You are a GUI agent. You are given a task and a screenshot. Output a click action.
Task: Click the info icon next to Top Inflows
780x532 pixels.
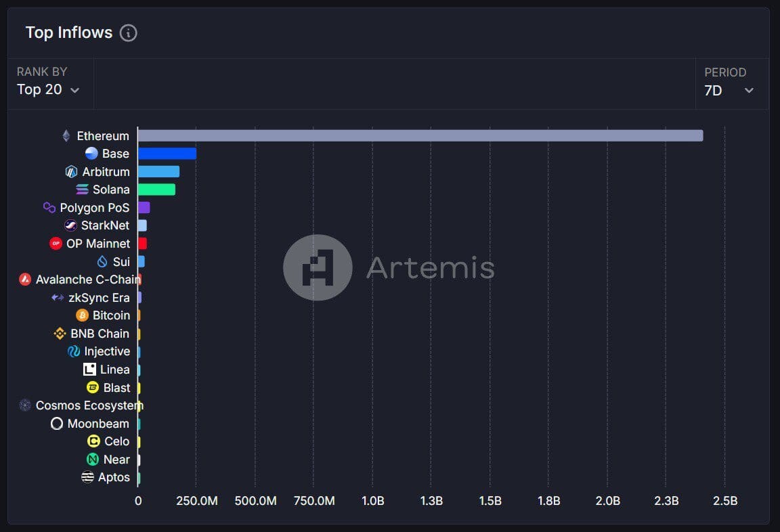(x=129, y=32)
